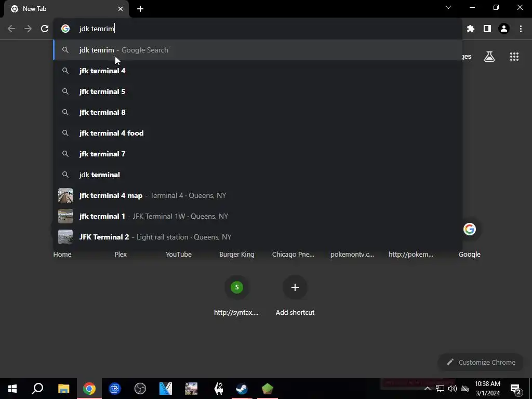Screen dimensions: 532x399
Task: Open the Chicago Pne... shortcut
Action: pos(293,254)
